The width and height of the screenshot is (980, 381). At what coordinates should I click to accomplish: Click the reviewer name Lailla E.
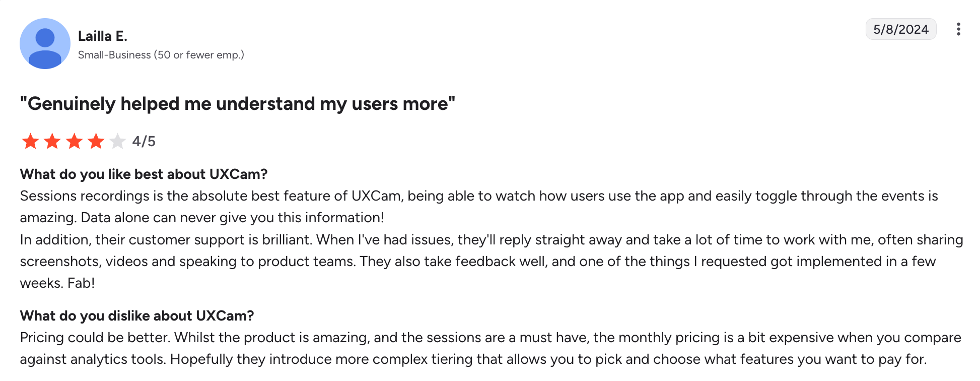click(x=103, y=36)
